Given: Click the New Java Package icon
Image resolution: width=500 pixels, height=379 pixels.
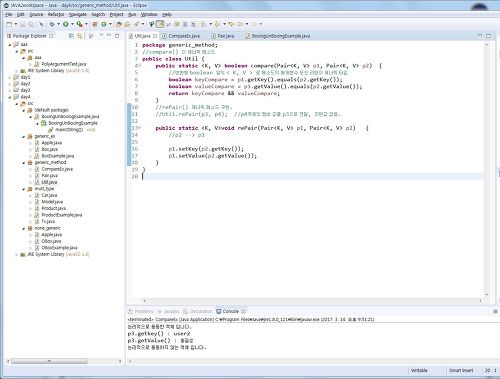Looking at the screenshot, I should click(95, 24).
